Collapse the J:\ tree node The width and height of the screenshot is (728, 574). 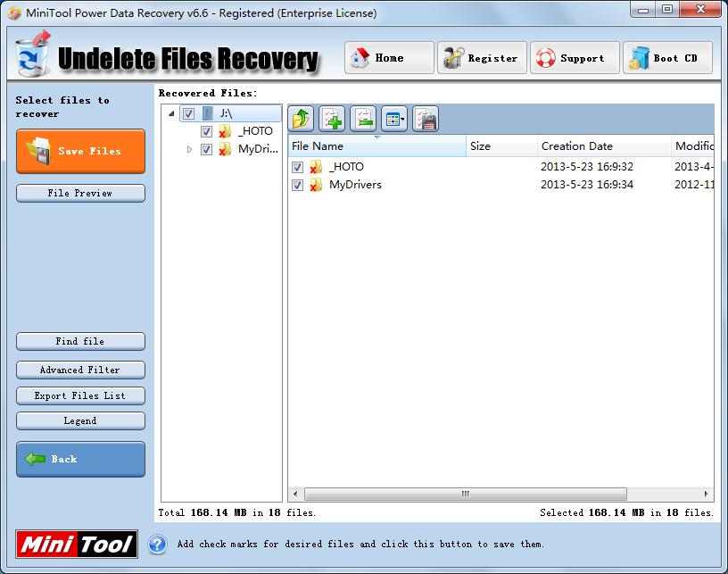(172, 113)
